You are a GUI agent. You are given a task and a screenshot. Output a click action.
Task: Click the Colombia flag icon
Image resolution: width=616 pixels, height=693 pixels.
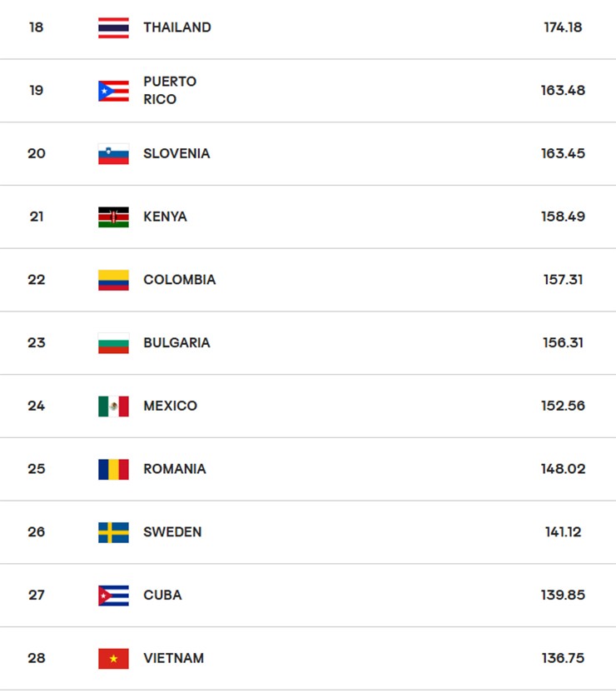pyautogui.click(x=113, y=280)
